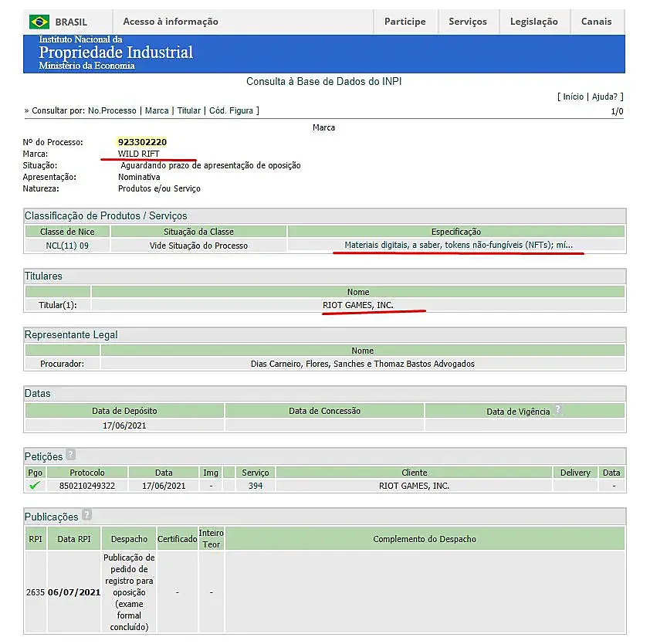Search by Marca link
The width and height of the screenshot is (650, 644).
point(157,110)
